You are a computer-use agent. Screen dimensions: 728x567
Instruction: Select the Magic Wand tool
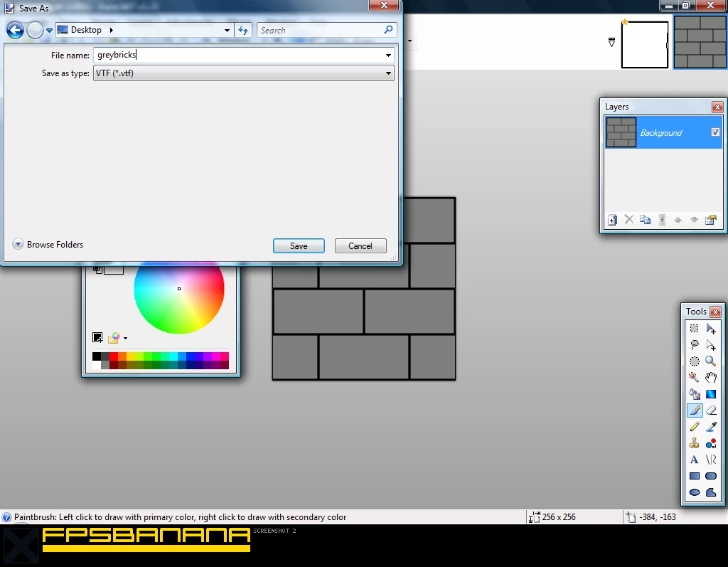(x=694, y=377)
